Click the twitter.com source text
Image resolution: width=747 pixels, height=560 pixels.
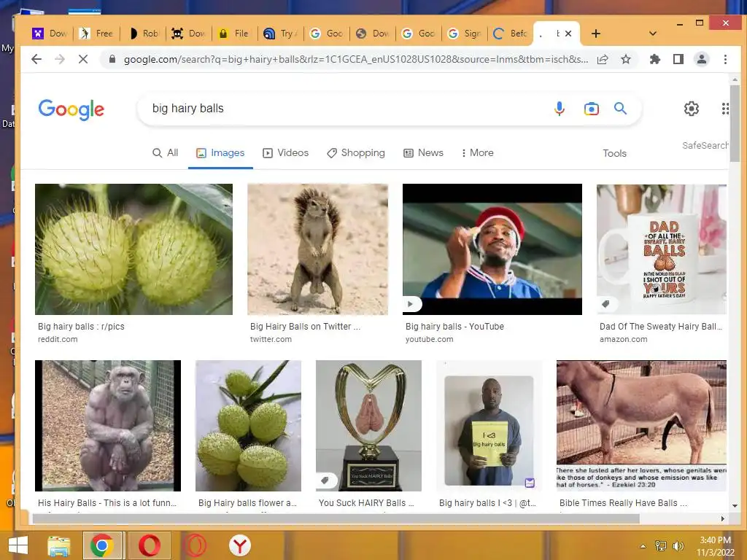pos(271,340)
